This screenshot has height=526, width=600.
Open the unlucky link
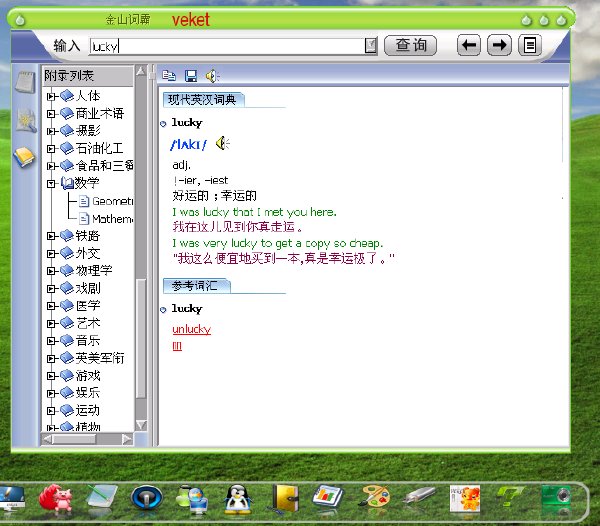click(191, 329)
